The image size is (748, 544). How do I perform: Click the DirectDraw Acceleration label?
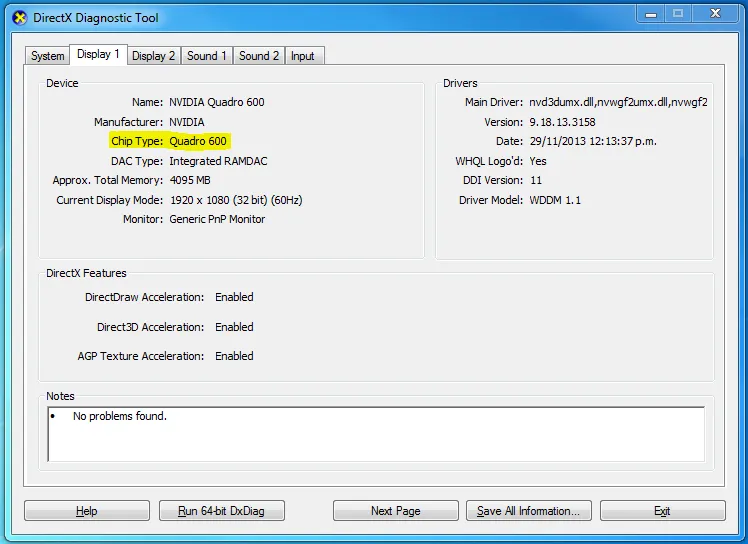(x=145, y=297)
